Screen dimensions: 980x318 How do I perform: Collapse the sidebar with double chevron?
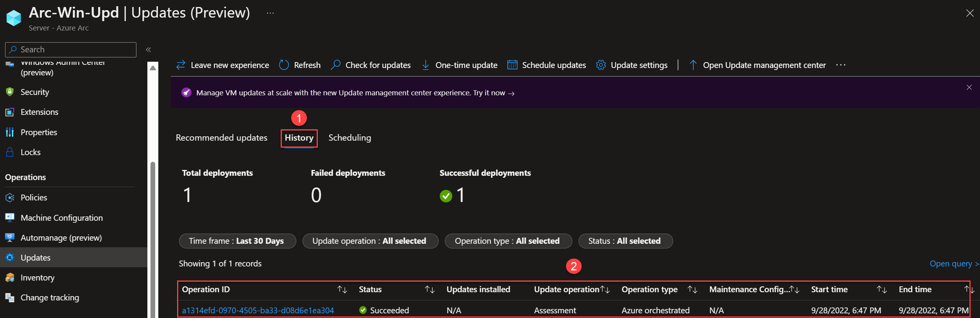point(149,50)
